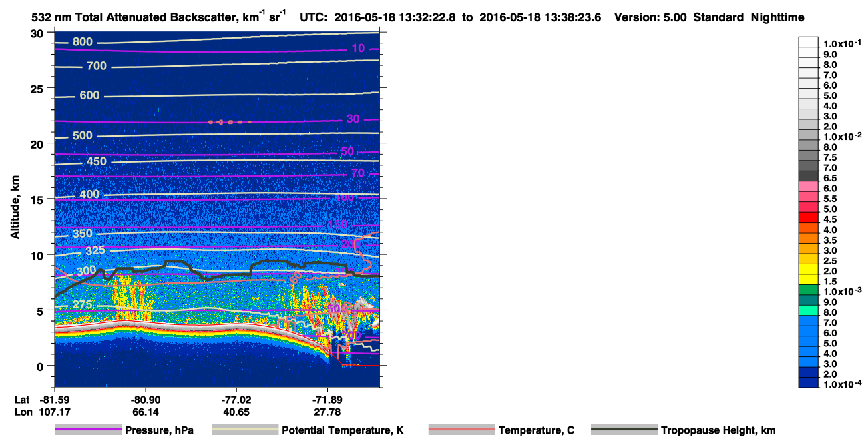Click the altitude axis tick label 25
The image size is (868, 445).
(38, 89)
